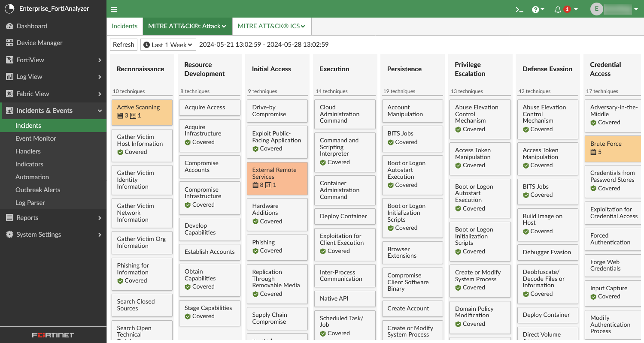Collapse the Incidents & Events section
Image resolution: width=644 pixels, height=343 pixels.
[x=100, y=111]
